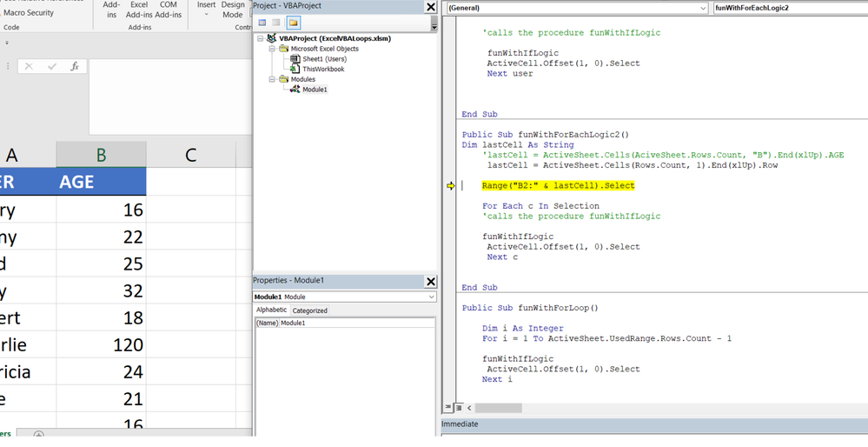Click the Cancel X icon in formula bar
The image size is (868, 447).
(29, 66)
